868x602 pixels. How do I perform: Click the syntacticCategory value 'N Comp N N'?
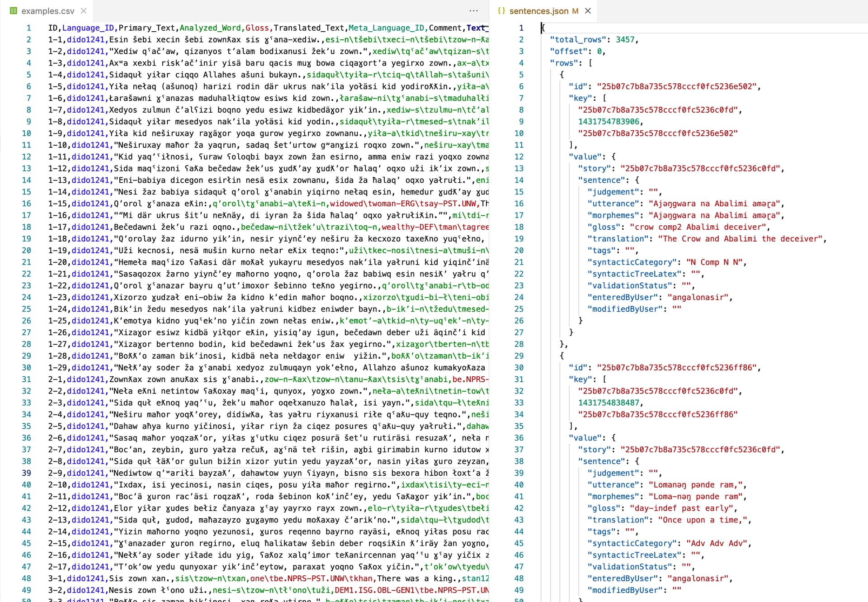(x=714, y=262)
